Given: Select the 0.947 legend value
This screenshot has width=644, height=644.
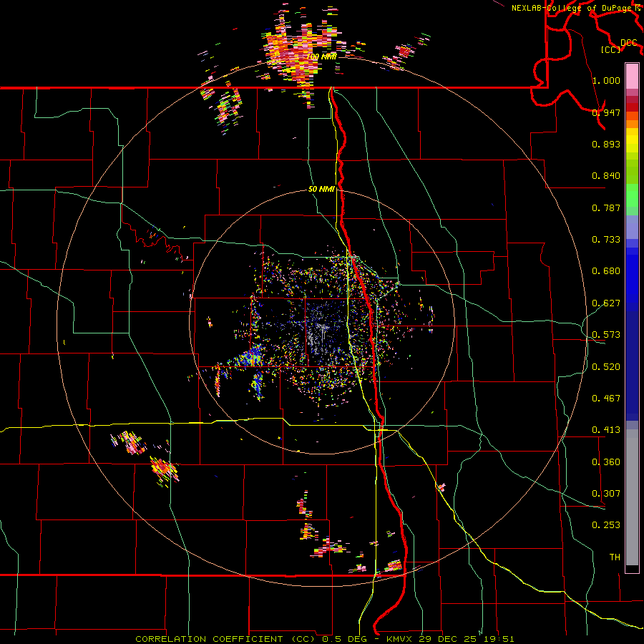Looking at the screenshot, I should click(606, 112).
